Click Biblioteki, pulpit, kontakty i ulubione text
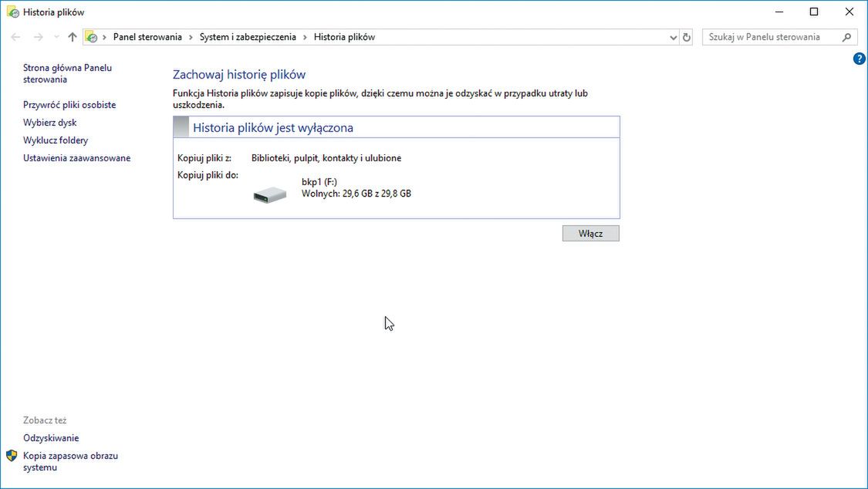 [x=326, y=157]
